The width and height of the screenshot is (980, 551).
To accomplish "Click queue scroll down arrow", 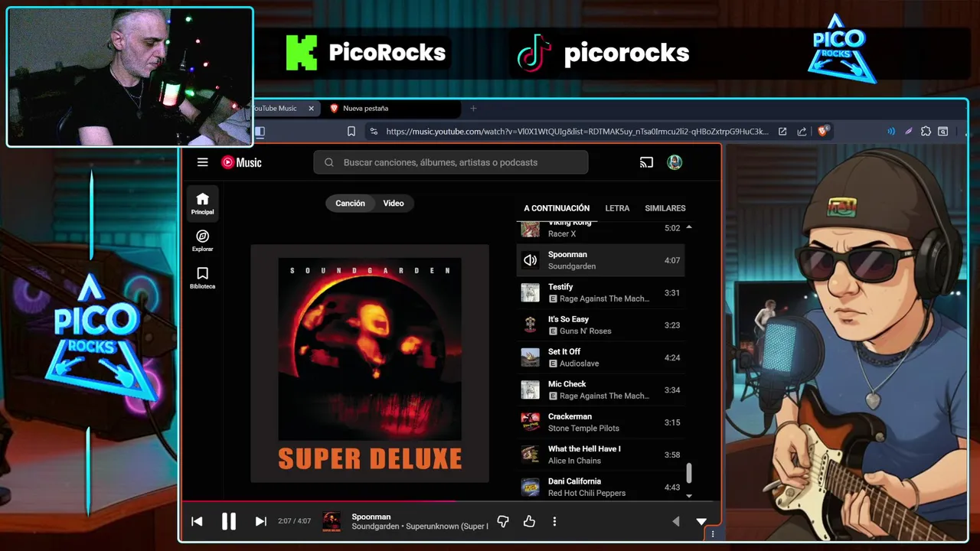I will pyautogui.click(x=688, y=496).
